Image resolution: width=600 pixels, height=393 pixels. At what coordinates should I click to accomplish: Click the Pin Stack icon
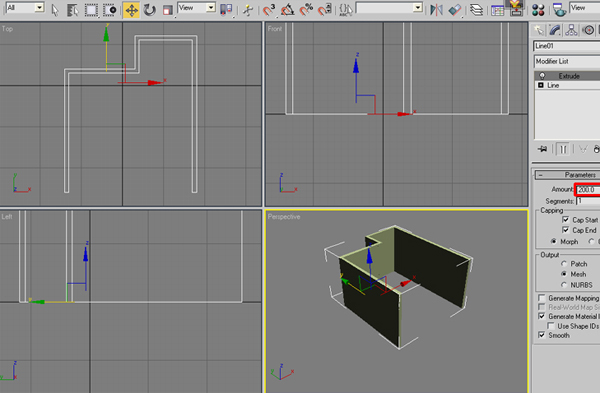(543, 149)
